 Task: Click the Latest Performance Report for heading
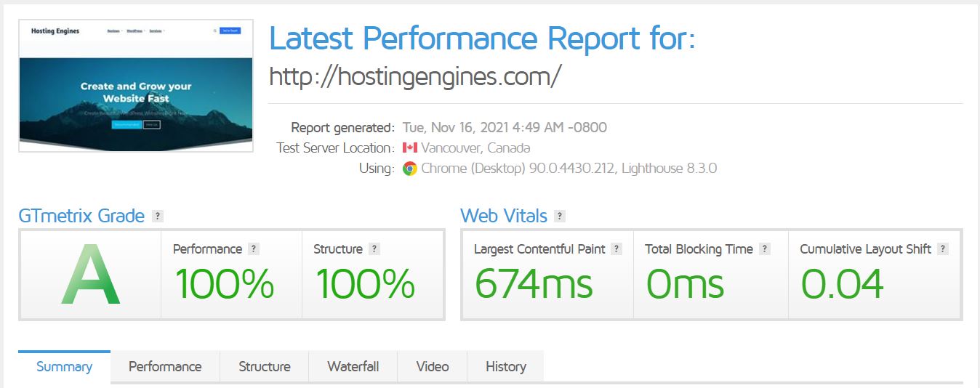[x=482, y=38]
